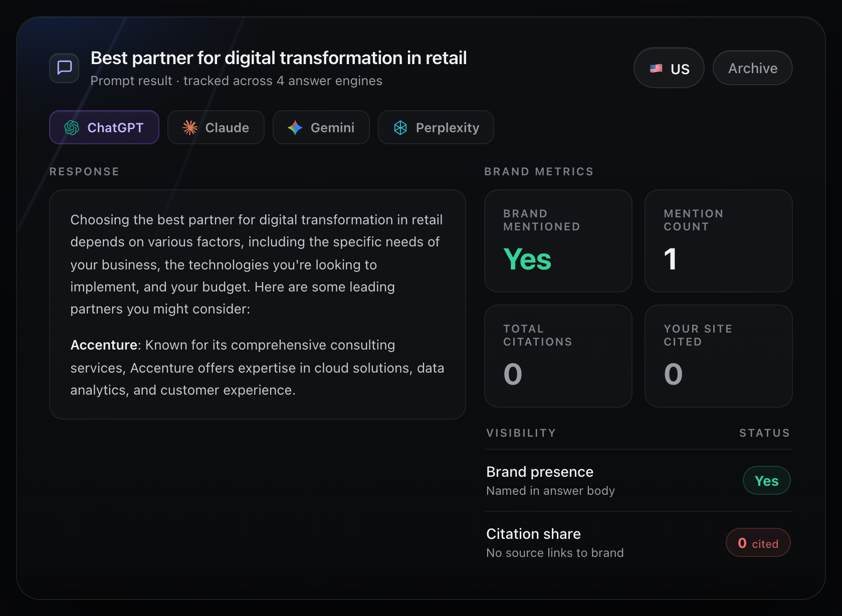842x616 pixels.
Task: Click the response paragraph starting 'Choosing the best'
Action: click(x=257, y=264)
